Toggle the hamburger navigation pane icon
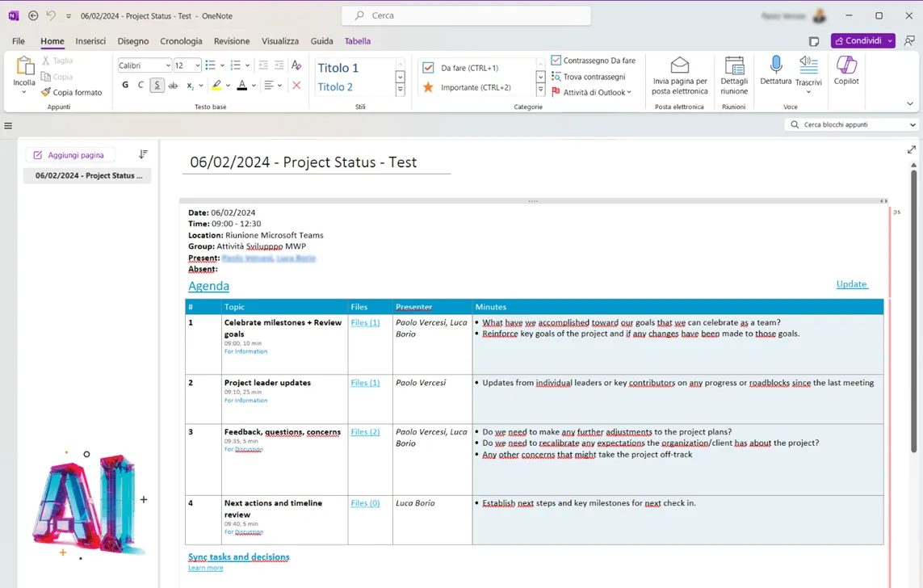The width and height of the screenshot is (923, 588). (8, 126)
